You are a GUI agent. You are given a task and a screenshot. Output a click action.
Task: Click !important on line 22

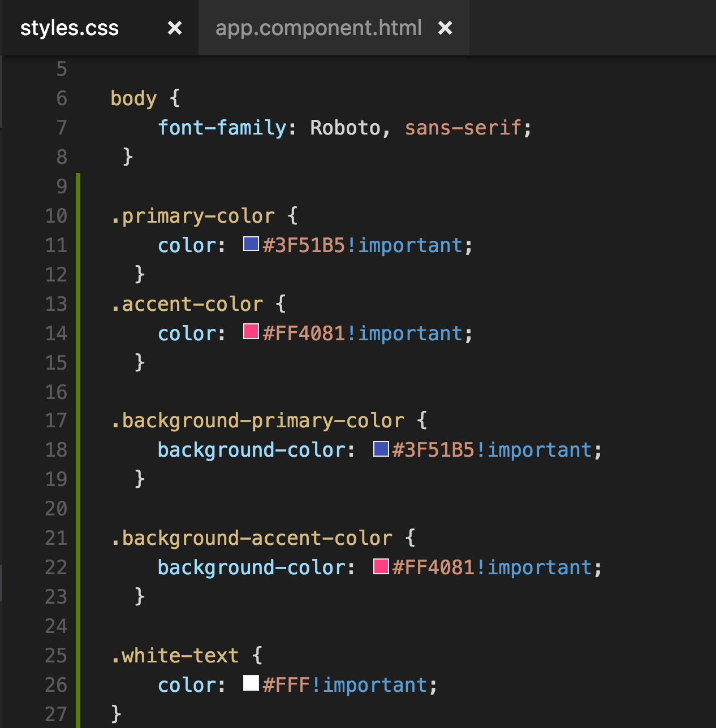[534, 567]
